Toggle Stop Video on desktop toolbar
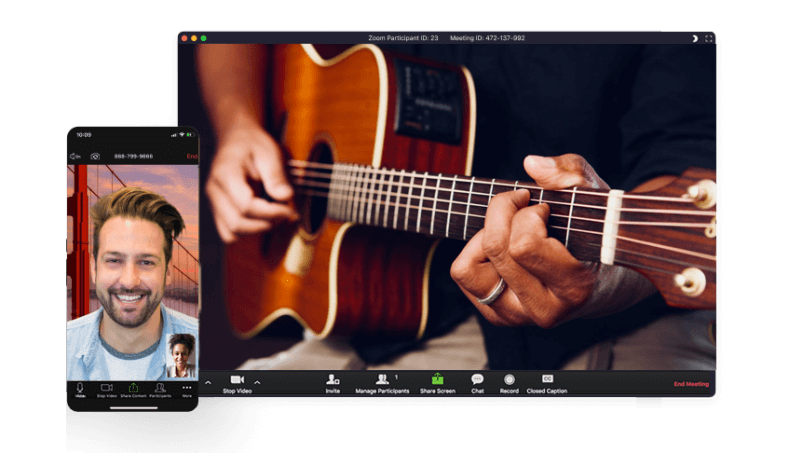The height and width of the screenshot is (453, 789). point(236,381)
